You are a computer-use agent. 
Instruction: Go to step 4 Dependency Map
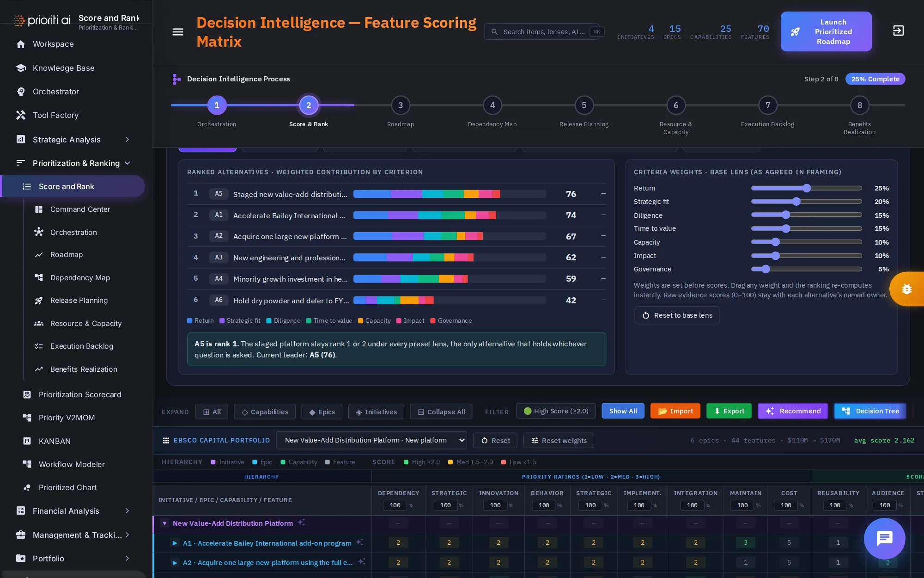pos(492,105)
